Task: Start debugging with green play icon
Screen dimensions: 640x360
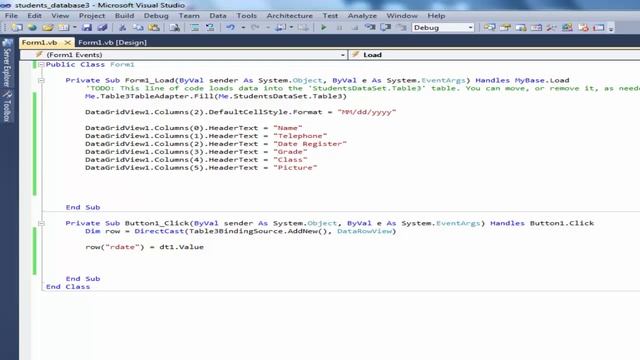Action: pos(324,27)
